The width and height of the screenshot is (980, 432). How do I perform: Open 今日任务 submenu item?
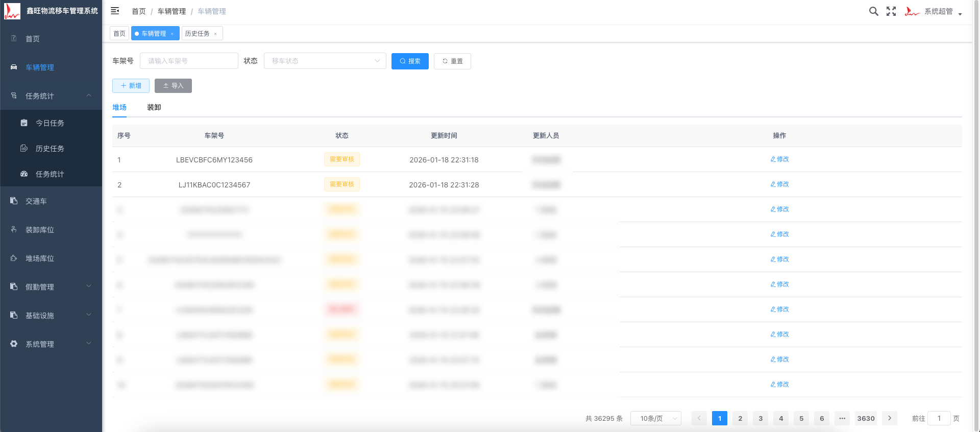(x=51, y=123)
